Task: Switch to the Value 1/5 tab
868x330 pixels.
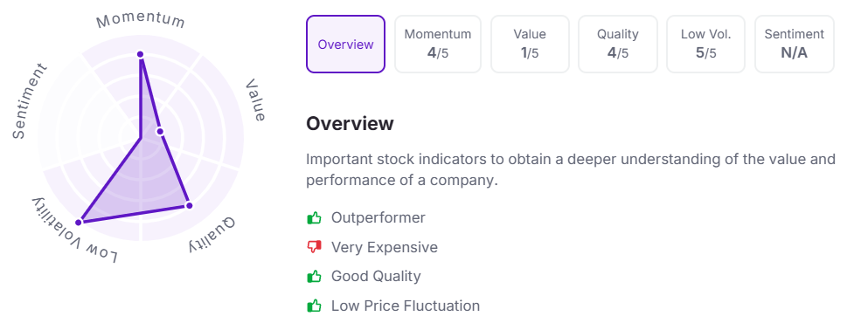Action: [530, 45]
